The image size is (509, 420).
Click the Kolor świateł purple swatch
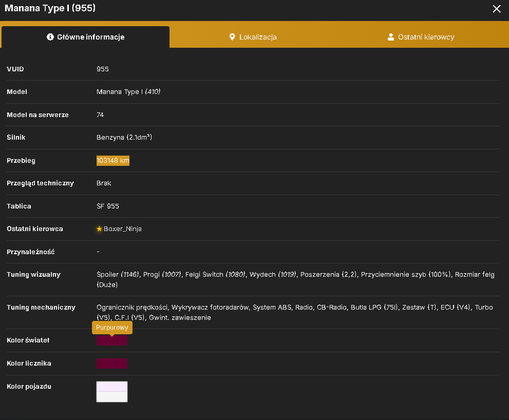tap(112, 340)
